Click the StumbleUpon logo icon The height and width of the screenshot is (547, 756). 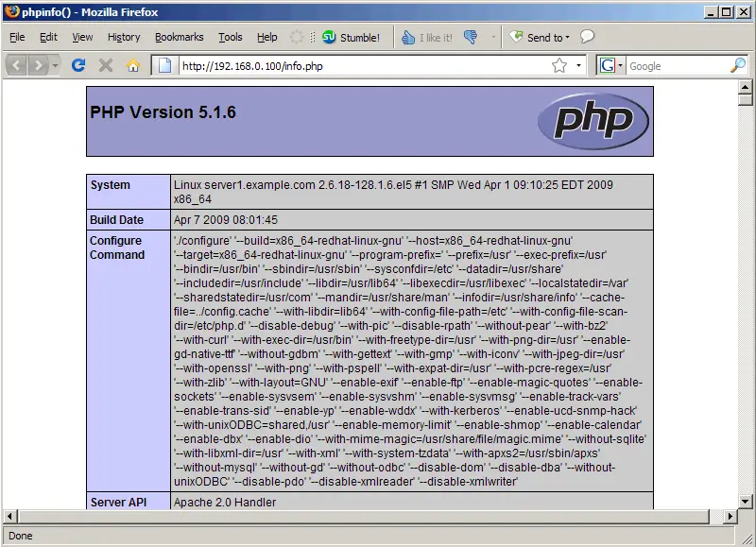click(329, 37)
